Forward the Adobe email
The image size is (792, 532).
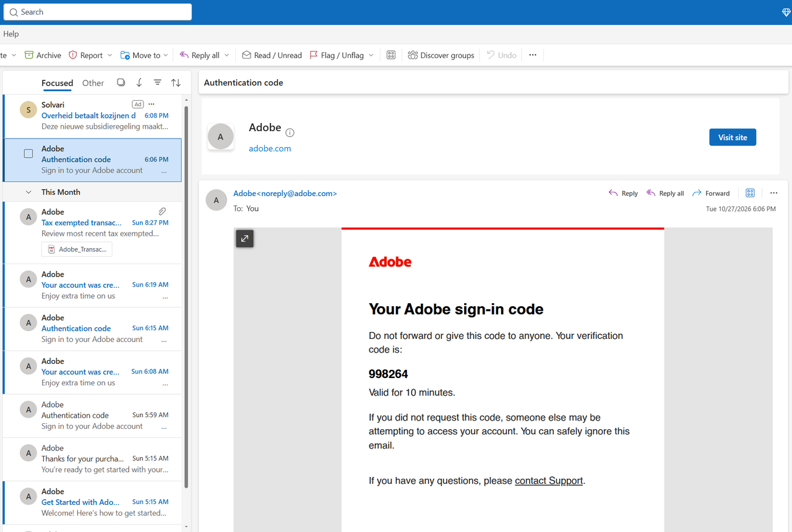pyautogui.click(x=711, y=193)
